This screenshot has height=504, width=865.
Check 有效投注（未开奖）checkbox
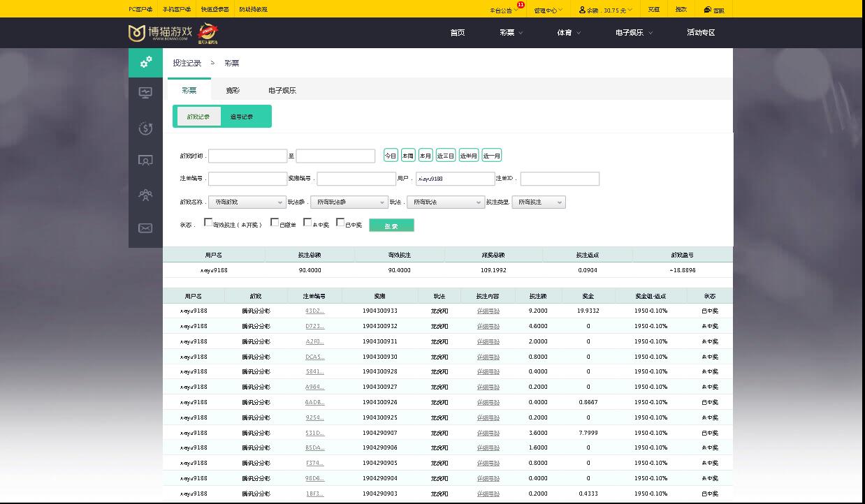[x=208, y=222]
